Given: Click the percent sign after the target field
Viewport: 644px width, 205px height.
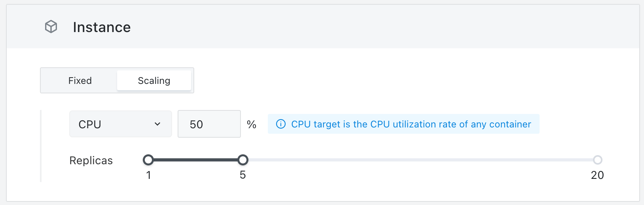Looking at the screenshot, I should [x=252, y=125].
